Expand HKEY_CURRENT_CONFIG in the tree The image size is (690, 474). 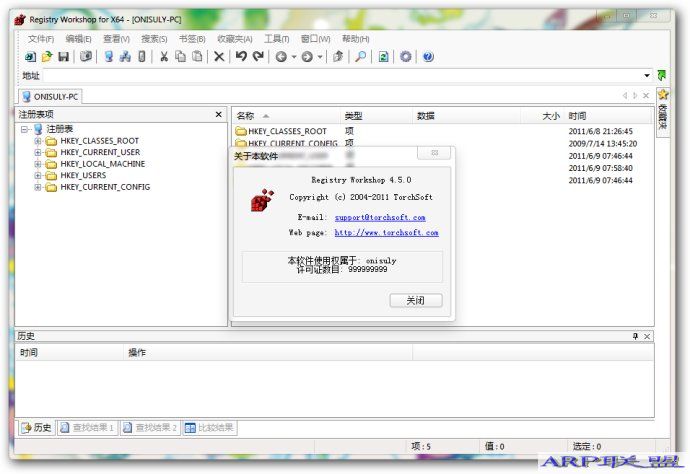pyautogui.click(x=38, y=187)
